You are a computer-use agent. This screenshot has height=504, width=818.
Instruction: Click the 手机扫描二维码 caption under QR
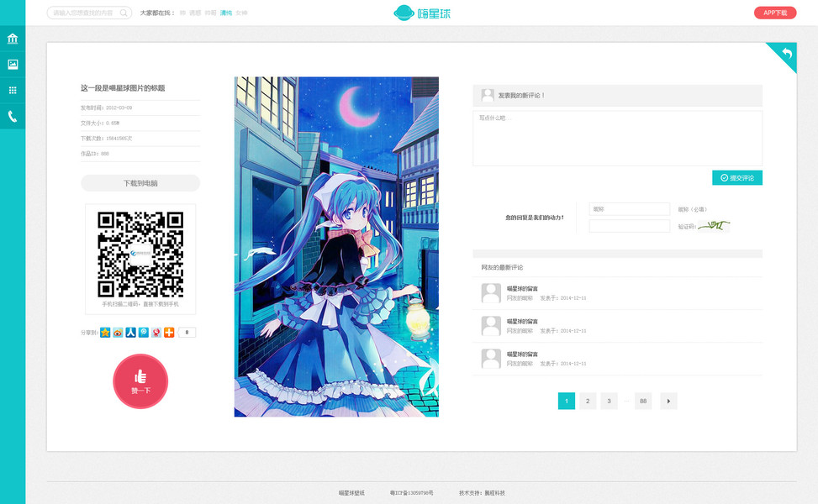(140, 304)
